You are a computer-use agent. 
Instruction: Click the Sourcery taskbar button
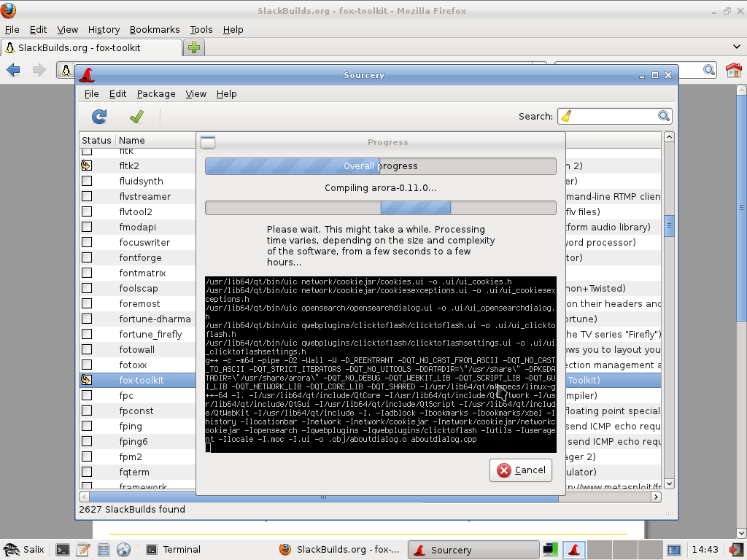[473, 550]
